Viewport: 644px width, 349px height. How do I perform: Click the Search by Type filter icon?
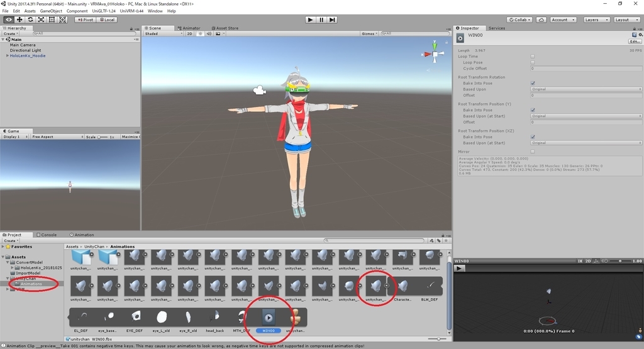click(x=431, y=241)
